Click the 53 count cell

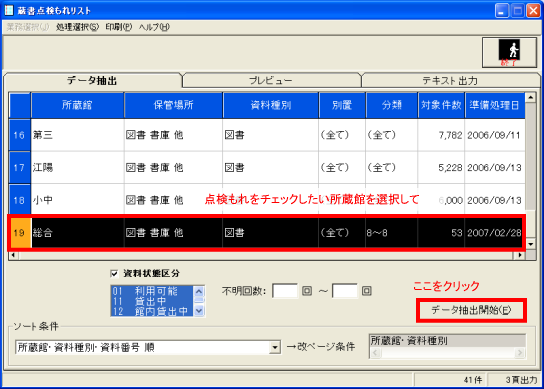pyautogui.click(x=441, y=232)
